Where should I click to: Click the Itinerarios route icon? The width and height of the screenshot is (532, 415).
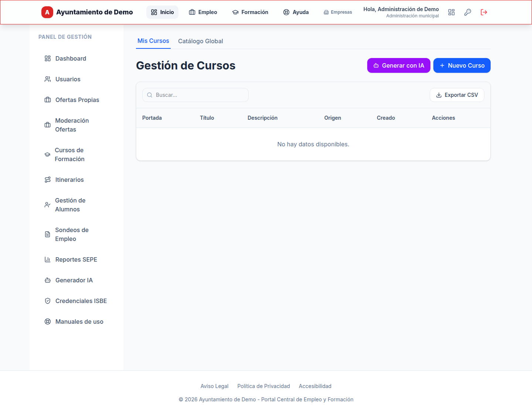[48, 180]
